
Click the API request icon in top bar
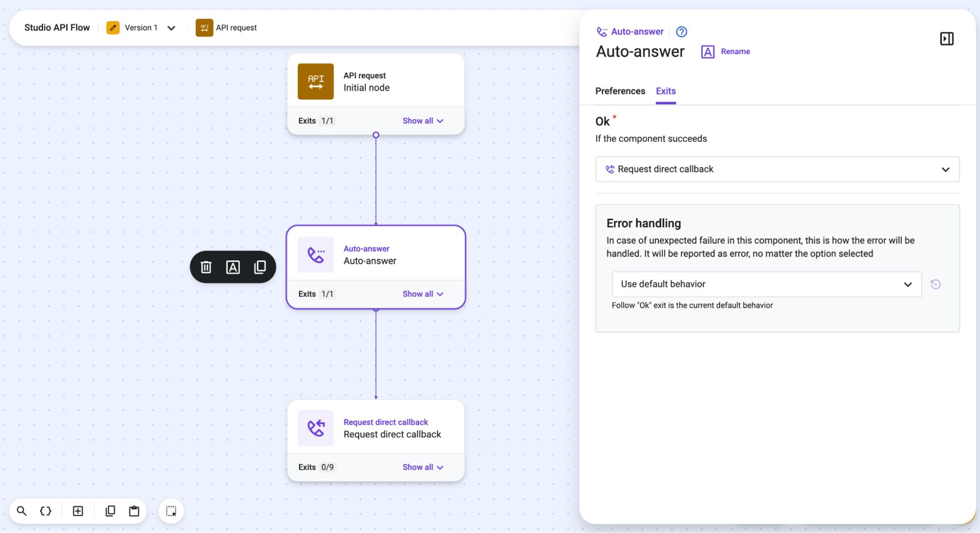point(204,27)
